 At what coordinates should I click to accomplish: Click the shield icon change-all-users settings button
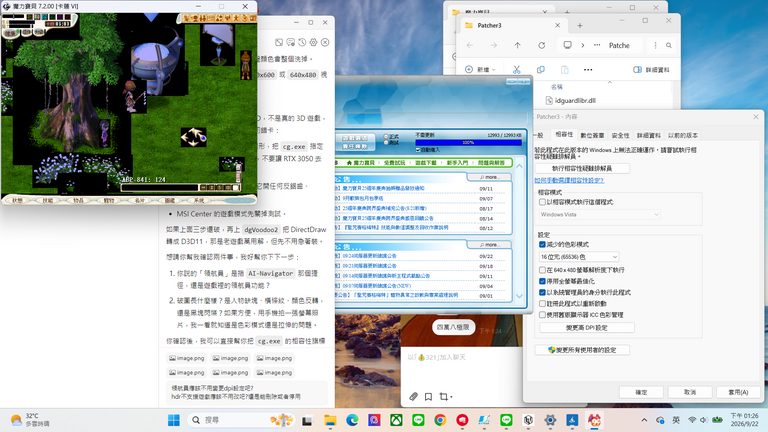582,350
